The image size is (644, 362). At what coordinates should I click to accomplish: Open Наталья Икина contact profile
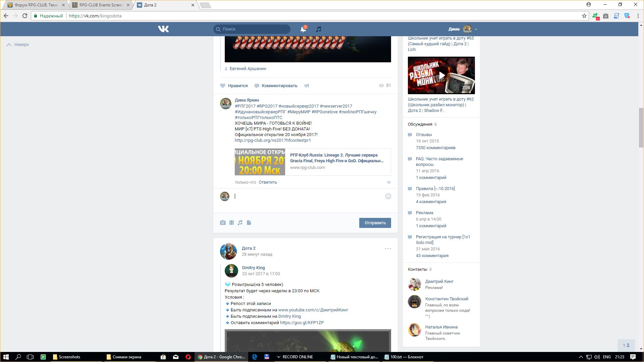(x=441, y=327)
